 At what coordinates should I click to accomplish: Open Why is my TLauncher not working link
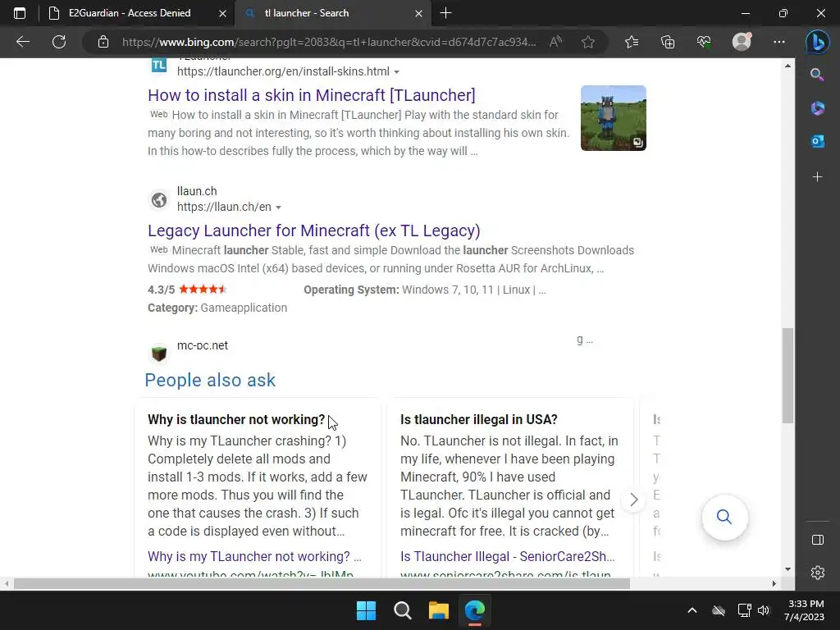pyautogui.click(x=254, y=557)
